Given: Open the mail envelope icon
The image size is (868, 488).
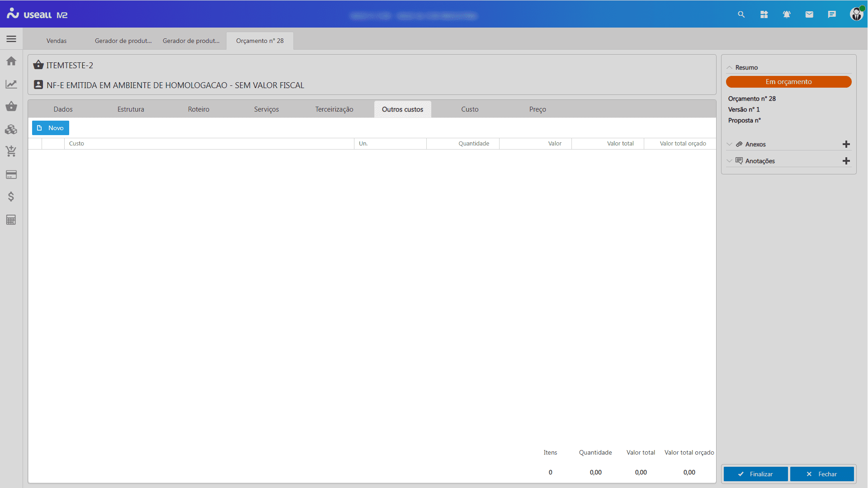Looking at the screenshot, I should [809, 14].
